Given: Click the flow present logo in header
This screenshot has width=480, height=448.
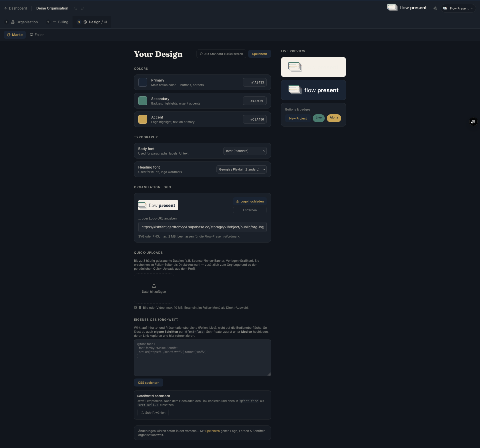Looking at the screenshot, I should click(407, 7).
